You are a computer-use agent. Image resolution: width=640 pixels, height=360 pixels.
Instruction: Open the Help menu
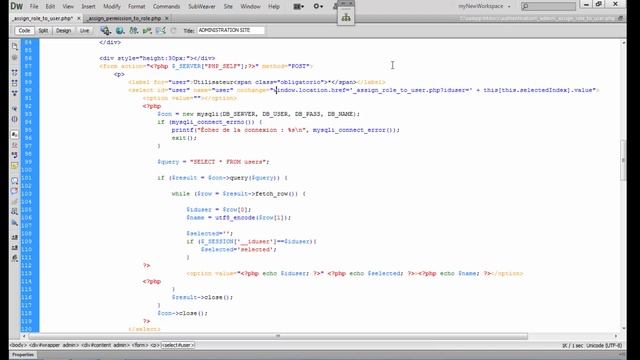pos(274,7)
